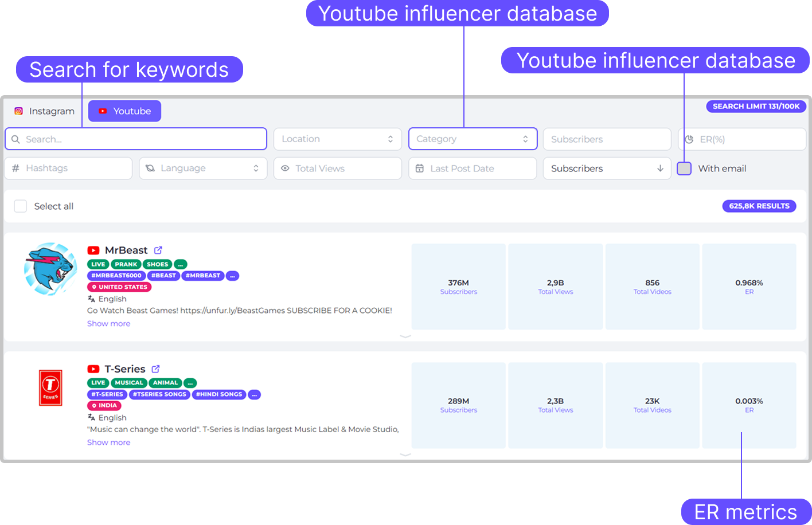The image size is (812, 525).
Task: Click the 625,8K RESULTS badge
Action: coord(759,206)
